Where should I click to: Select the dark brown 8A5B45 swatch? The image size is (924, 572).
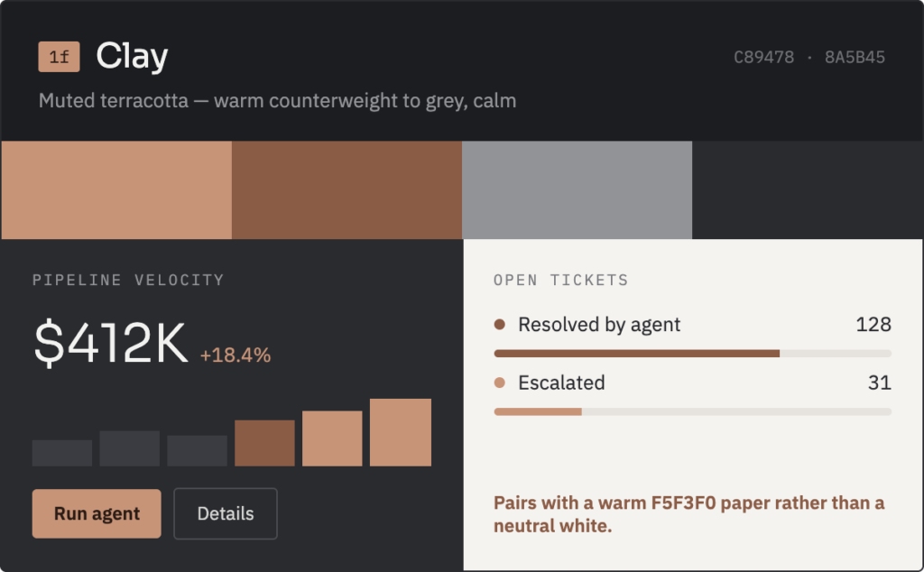point(346,189)
